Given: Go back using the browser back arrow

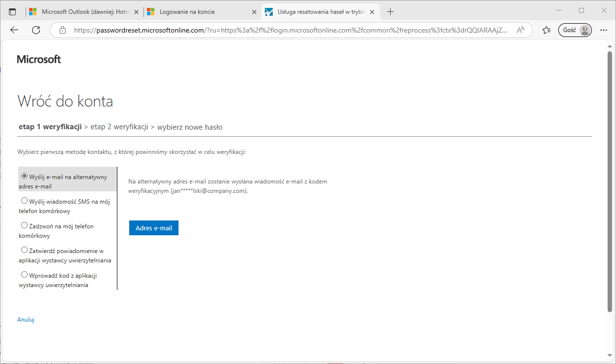Looking at the screenshot, I should tap(14, 30).
